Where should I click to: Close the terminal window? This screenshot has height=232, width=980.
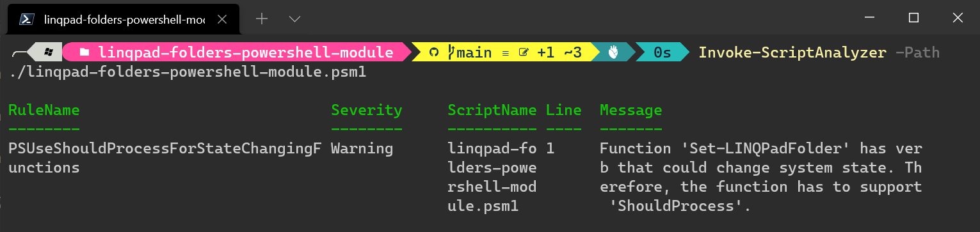pos(958,18)
